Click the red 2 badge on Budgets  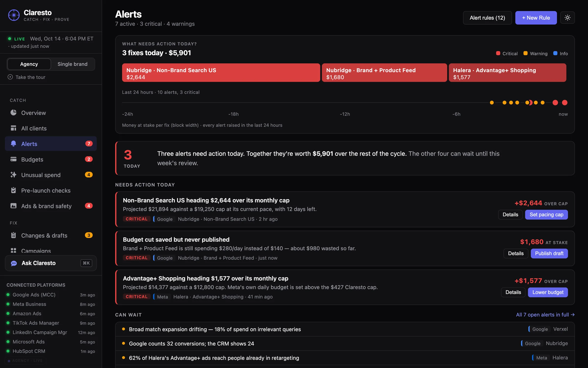89,159
